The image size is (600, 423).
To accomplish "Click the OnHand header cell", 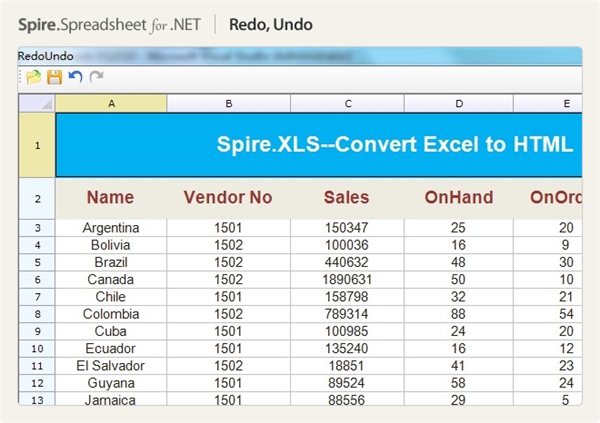I will 459,198.
